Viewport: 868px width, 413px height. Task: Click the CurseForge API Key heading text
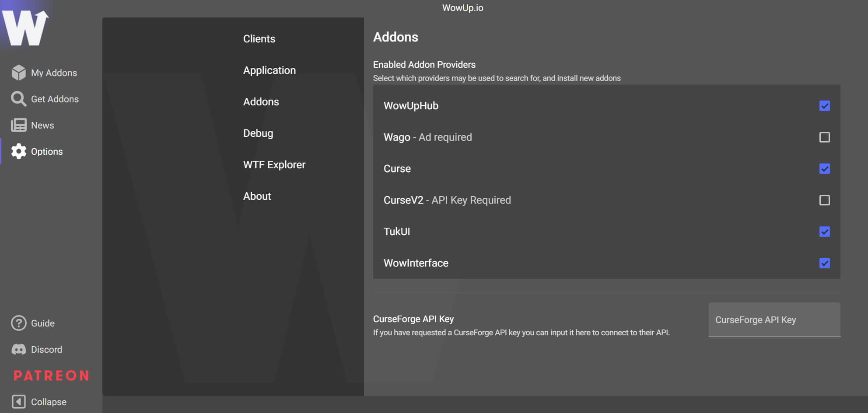click(413, 319)
